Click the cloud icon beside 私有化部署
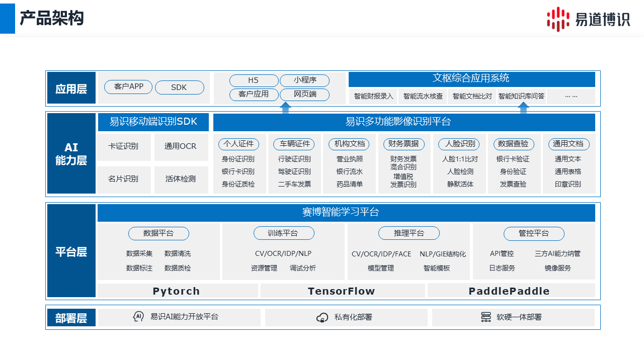 322,317
